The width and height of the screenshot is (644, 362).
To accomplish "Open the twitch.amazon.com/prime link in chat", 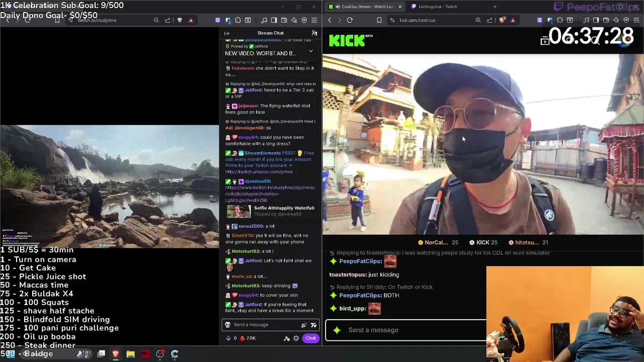I will [x=259, y=171].
